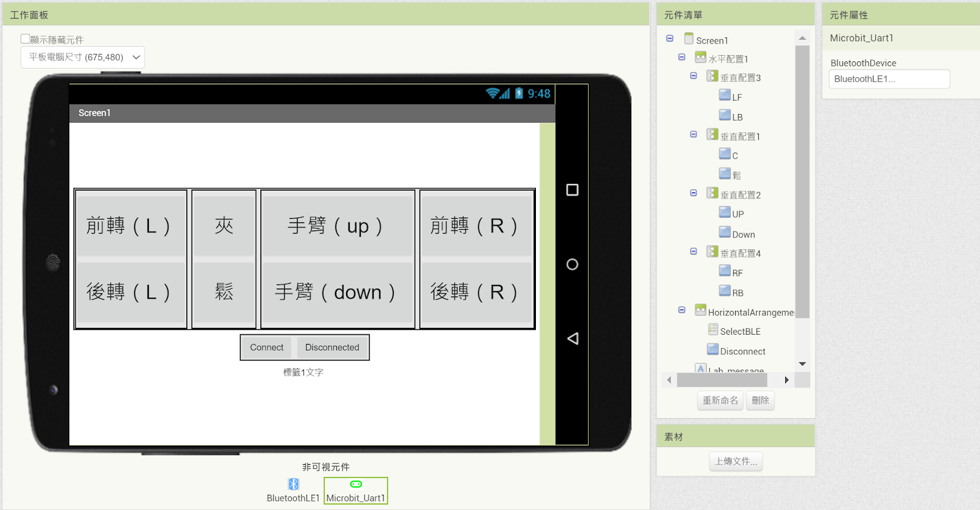Screen dimensions: 980x510
Task: Click the 垂直配置1 arrangement icon
Action: pyautogui.click(x=712, y=134)
